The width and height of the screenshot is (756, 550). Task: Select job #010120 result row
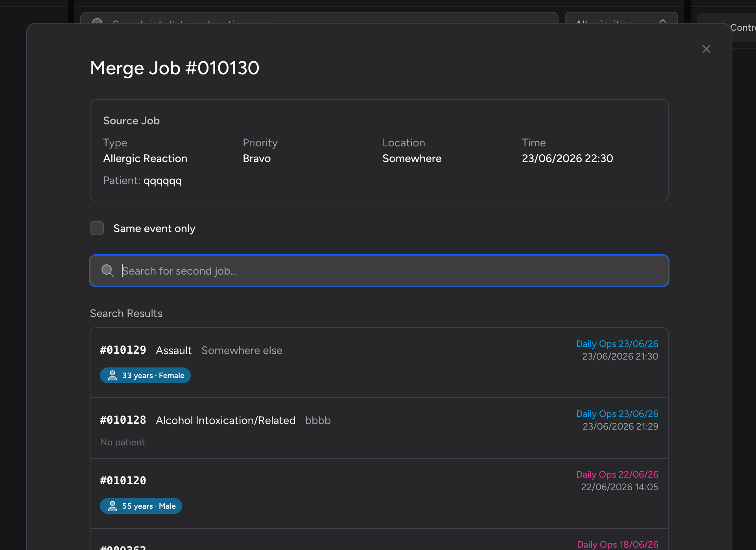(379, 493)
